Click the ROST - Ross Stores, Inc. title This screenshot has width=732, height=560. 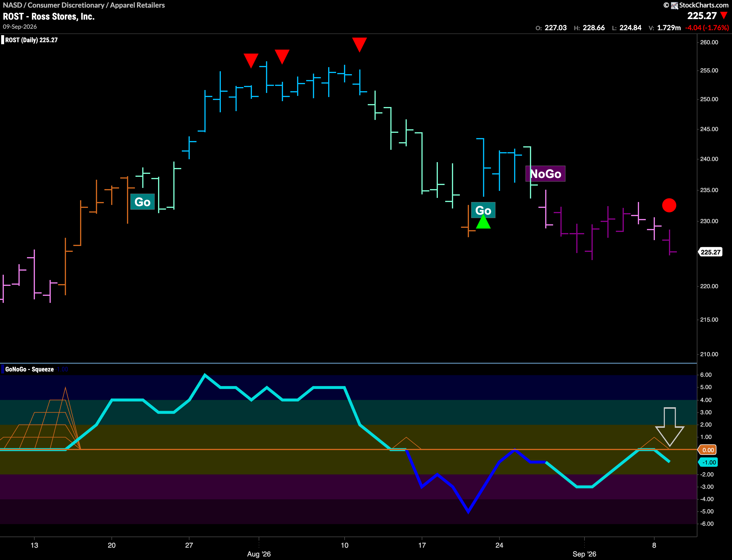tap(49, 16)
